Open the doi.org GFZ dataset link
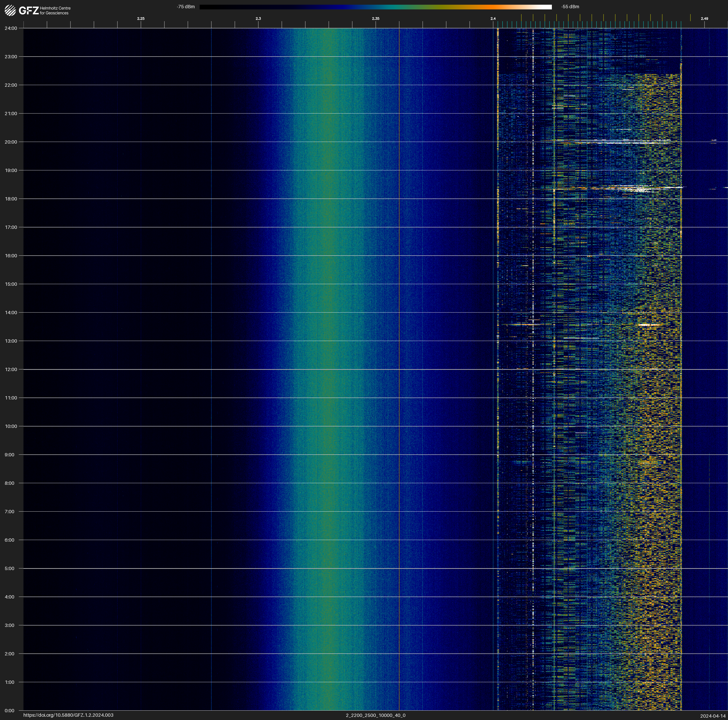Screen dimensions: 728x720 tap(68, 715)
